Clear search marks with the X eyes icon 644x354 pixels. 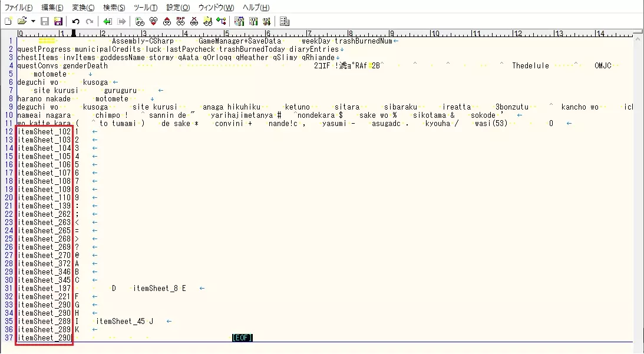194,21
